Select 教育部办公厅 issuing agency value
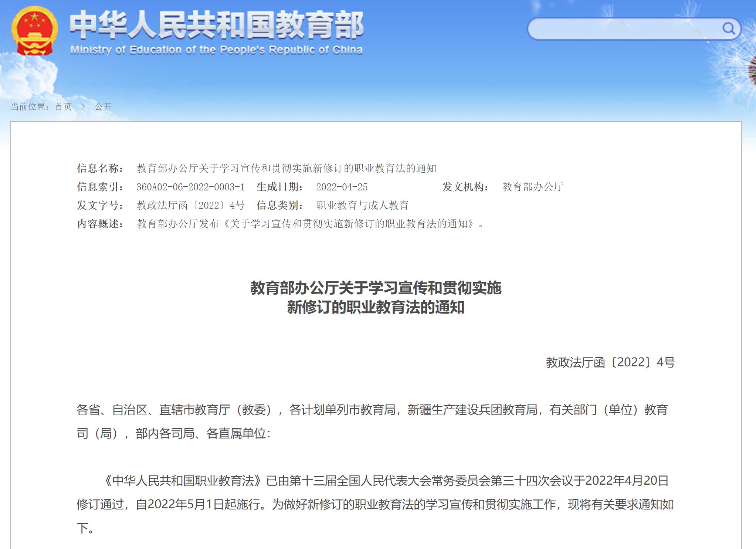Viewport: 756px width, 549px height. click(x=533, y=187)
